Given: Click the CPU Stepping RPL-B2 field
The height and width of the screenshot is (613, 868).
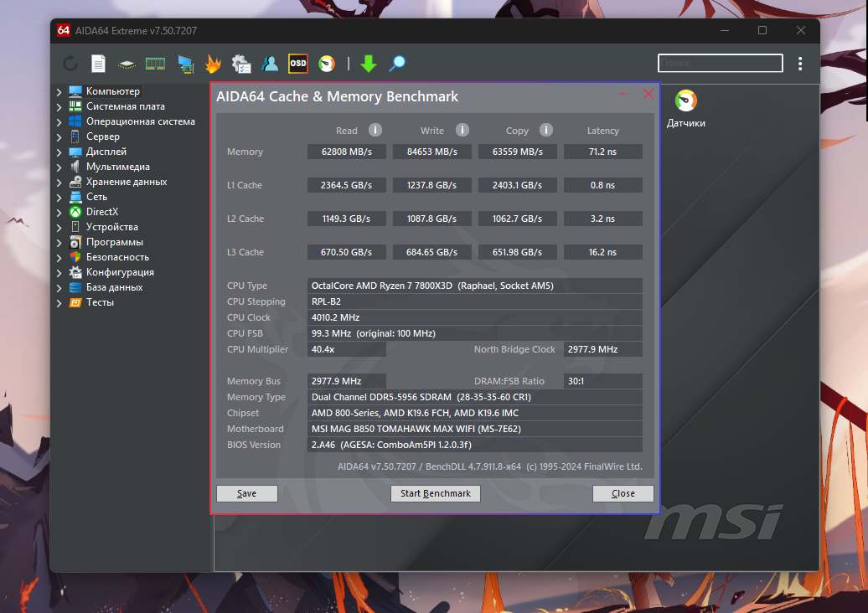Looking at the screenshot, I should coord(475,301).
